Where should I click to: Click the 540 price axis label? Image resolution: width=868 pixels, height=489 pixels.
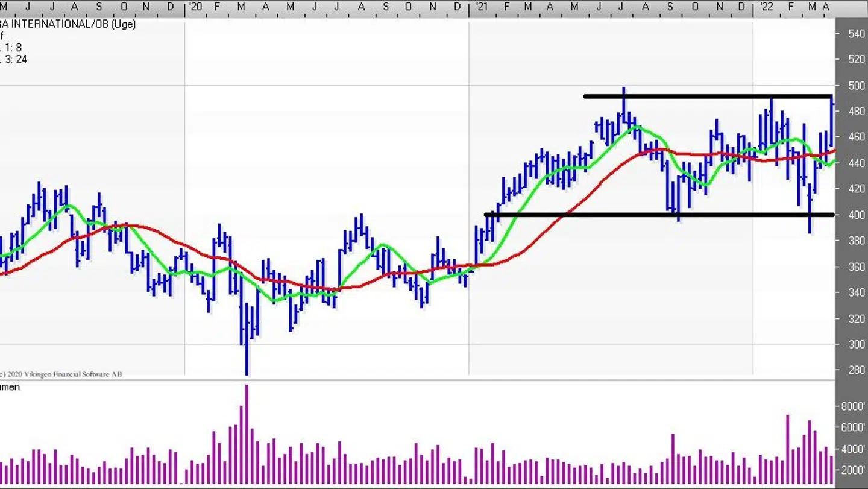coord(857,34)
